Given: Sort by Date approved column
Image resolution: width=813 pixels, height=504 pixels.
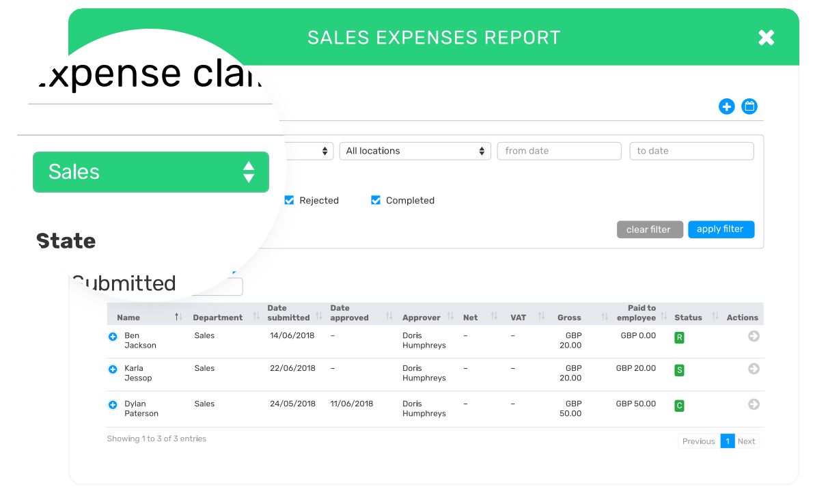Looking at the screenshot, I should tap(350, 313).
